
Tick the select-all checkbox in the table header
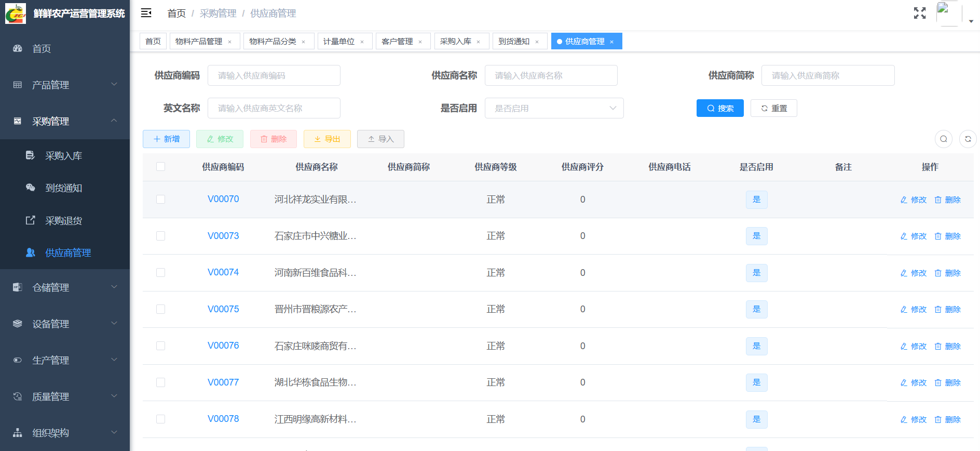(x=160, y=167)
